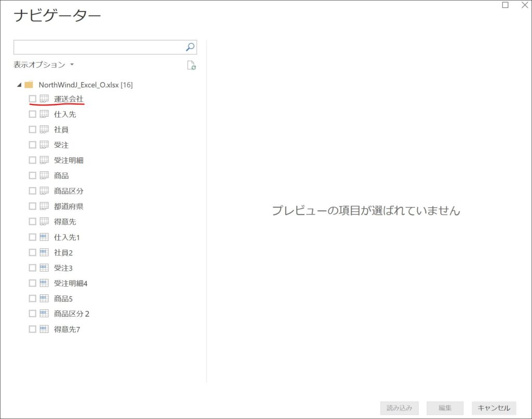Select the 商品 checkbox
The image size is (532, 419).
pyautogui.click(x=33, y=175)
